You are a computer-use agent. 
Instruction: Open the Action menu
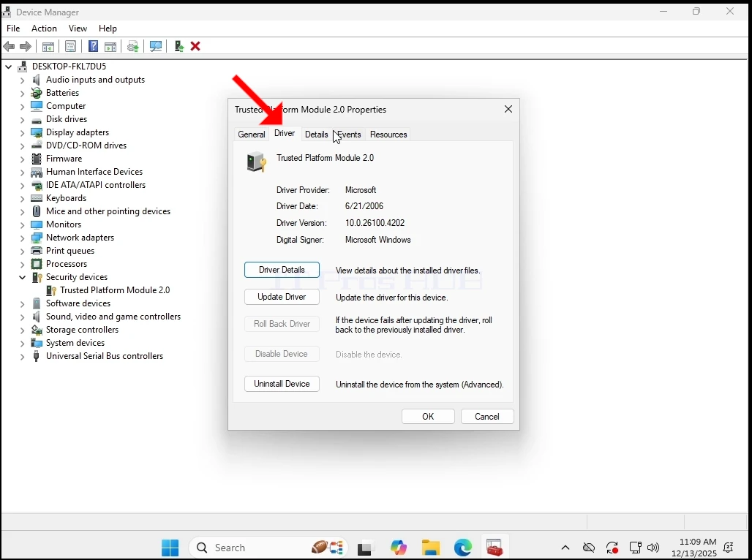click(44, 29)
